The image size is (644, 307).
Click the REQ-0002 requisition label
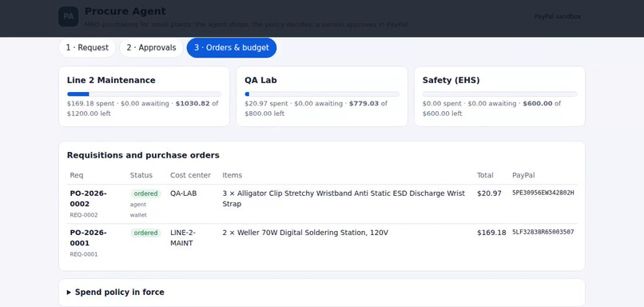click(84, 215)
